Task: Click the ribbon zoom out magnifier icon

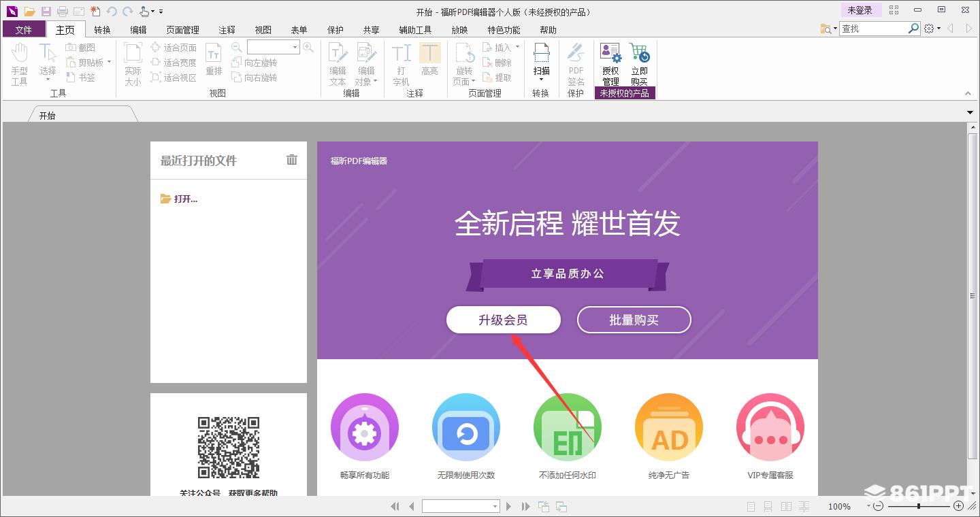Action: pyautogui.click(x=237, y=48)
